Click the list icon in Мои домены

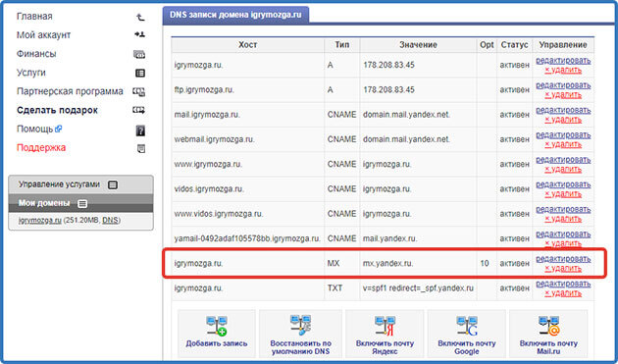(82, 203)
